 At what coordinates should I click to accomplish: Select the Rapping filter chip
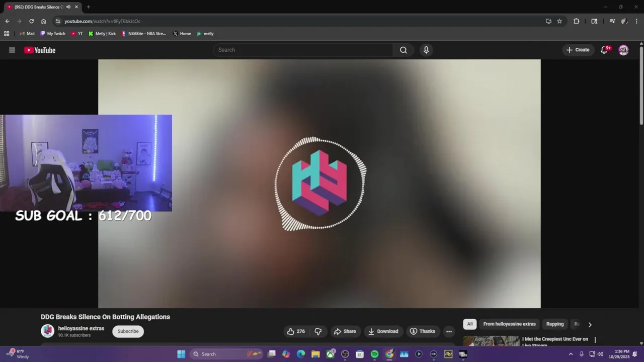point(555,324)
